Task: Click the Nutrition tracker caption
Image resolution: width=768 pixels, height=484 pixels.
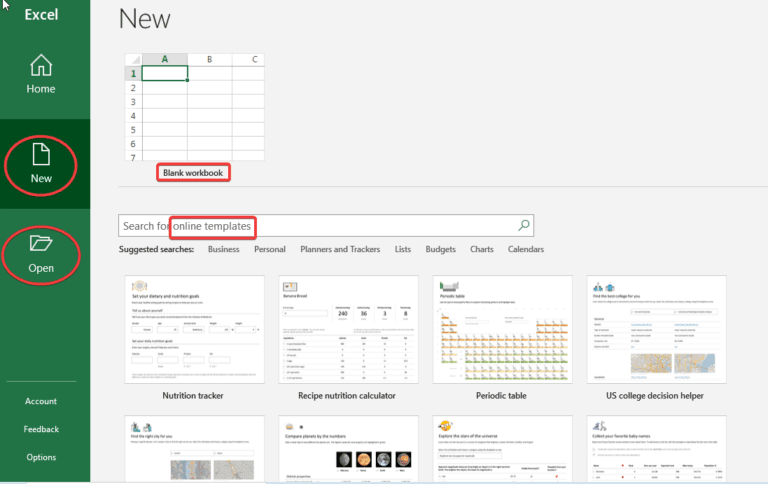Action: (x=192, y=396)
